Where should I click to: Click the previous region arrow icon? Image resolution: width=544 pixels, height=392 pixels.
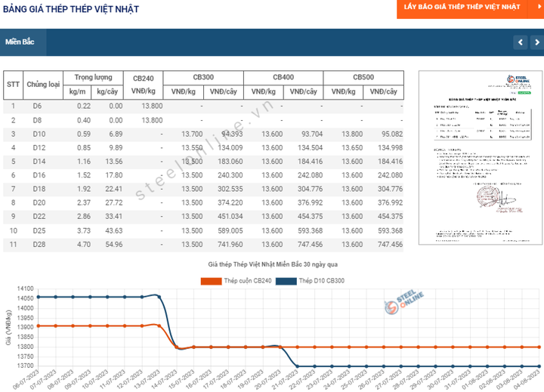tap(521, 42)
